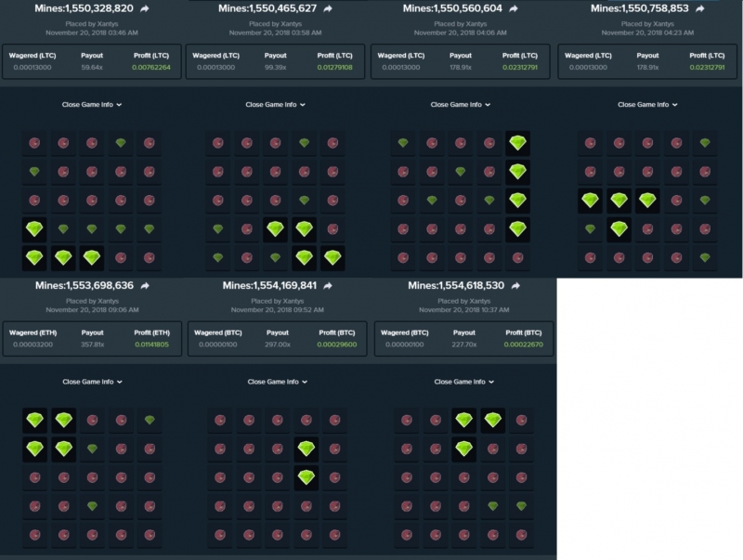Open bet title Mines:1,553,698,636

[85, 286]
